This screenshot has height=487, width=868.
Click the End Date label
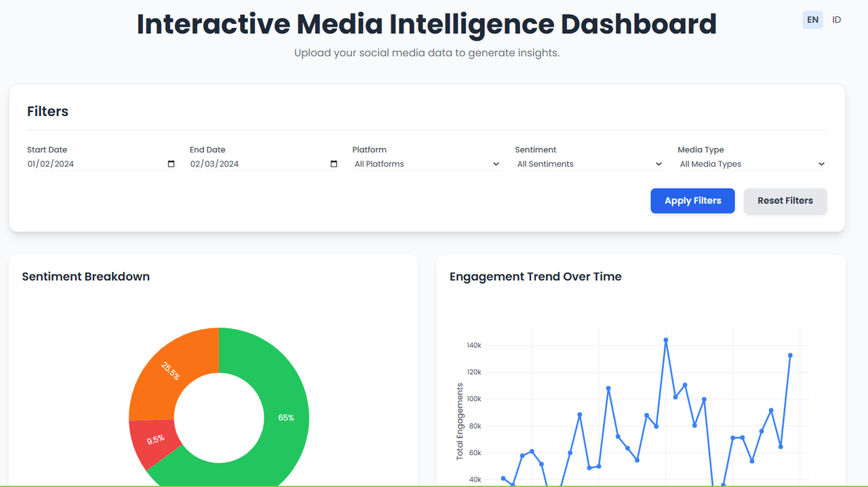click(208, 150)
